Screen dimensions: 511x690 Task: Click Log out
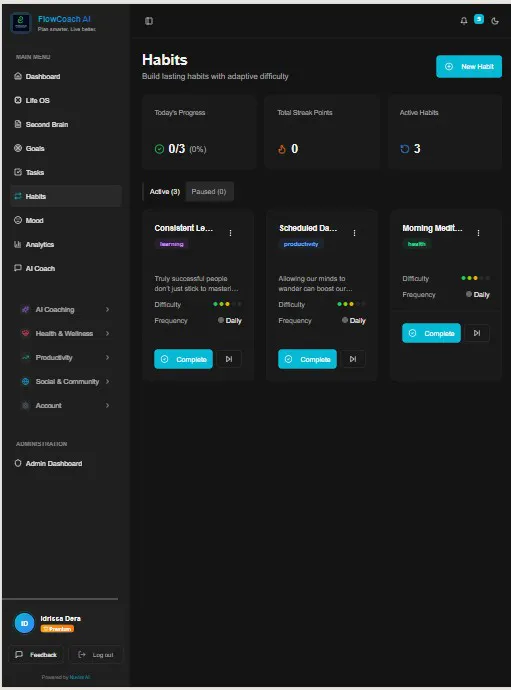coord(96,655)
